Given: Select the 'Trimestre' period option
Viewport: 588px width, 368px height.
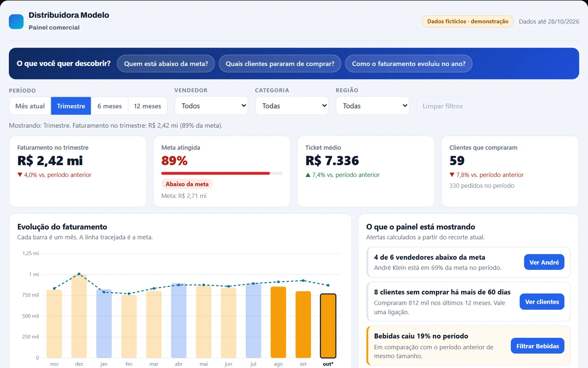Looking at the screenshot, I should pyautogui.click(x=71, y=106).
